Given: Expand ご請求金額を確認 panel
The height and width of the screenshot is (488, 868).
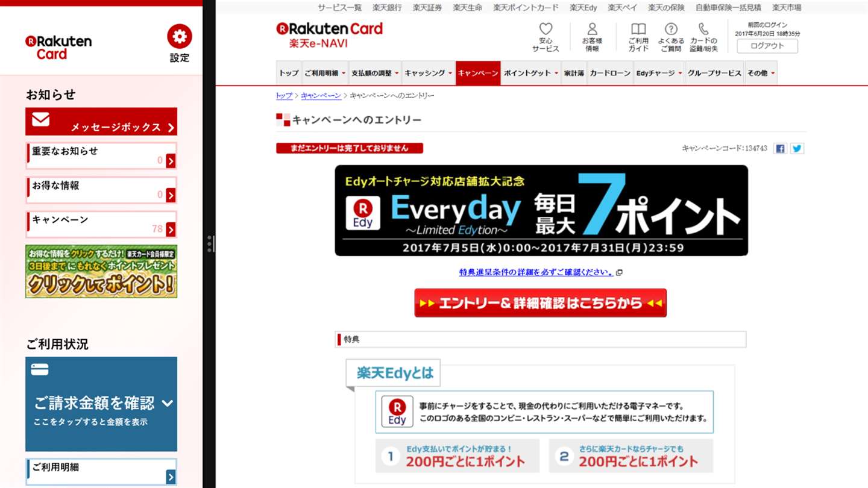Looking at the screenshot, I should [101, 404].
